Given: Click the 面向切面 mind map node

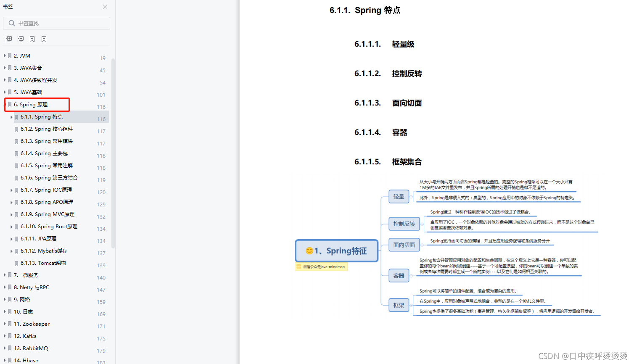Looking at the screenshot, I should click(404, 245).
